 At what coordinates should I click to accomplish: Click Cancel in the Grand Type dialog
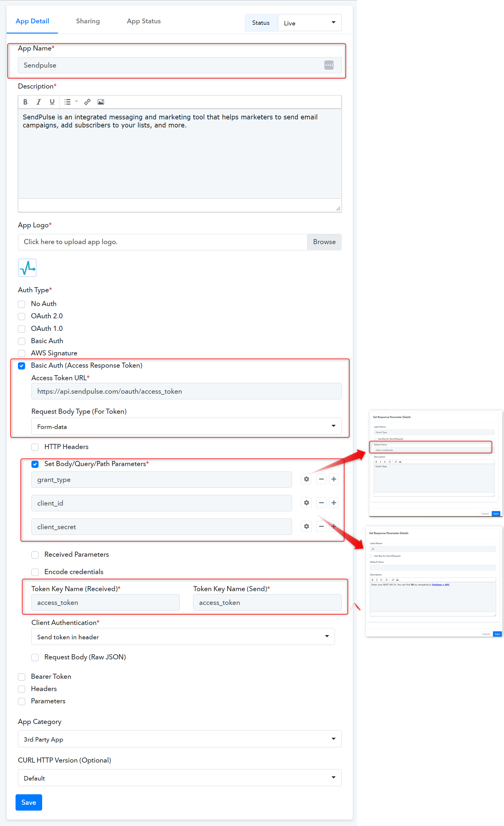point(485,514)
